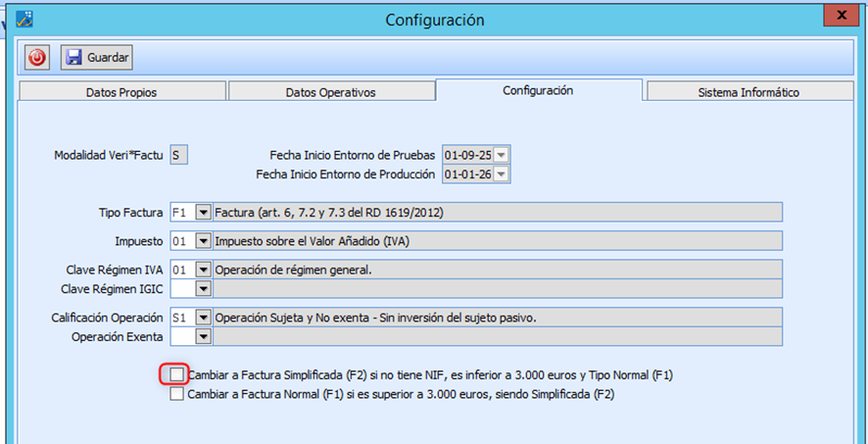Click the red power exit icon
This screenshot has width=868, height=444.
coord(37,58)
